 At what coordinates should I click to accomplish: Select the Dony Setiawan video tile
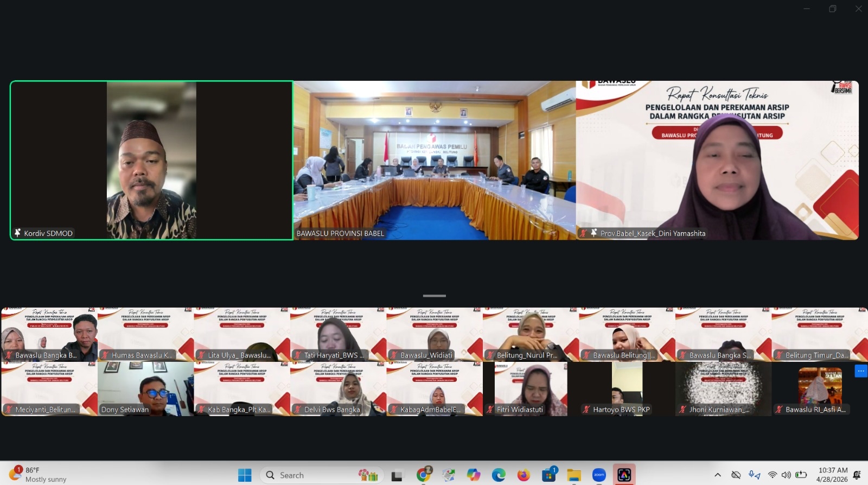(x=146, y=389)
